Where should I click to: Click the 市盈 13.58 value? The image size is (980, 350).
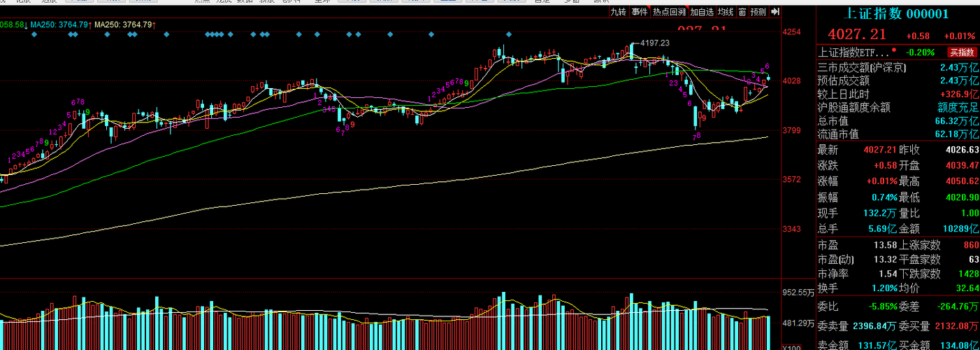886,245
